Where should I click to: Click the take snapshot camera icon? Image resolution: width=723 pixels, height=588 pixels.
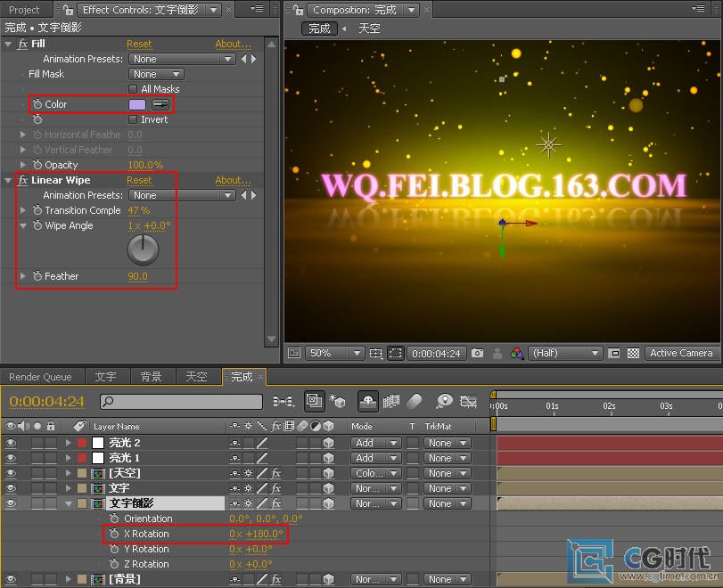pos(477,354)
